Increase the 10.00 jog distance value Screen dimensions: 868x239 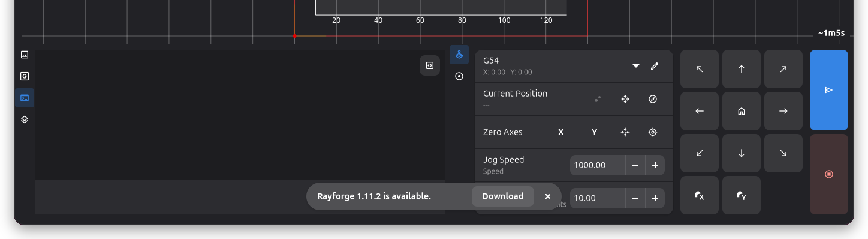tap(655, 198)
